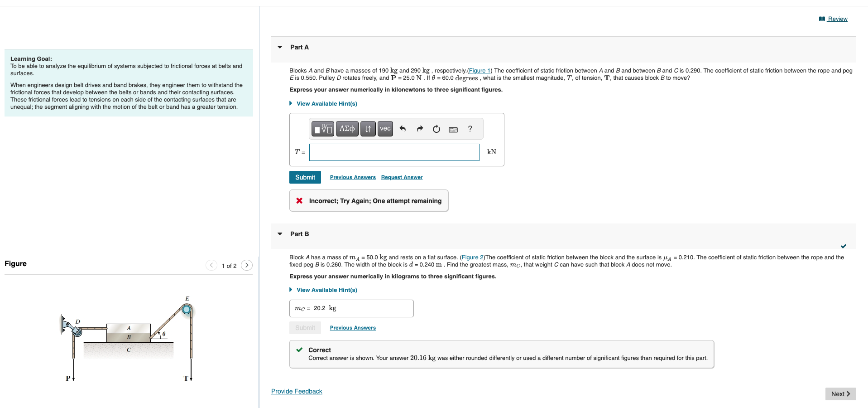Expand View Available Hint(s) in Part B

(x=326, y=290)
